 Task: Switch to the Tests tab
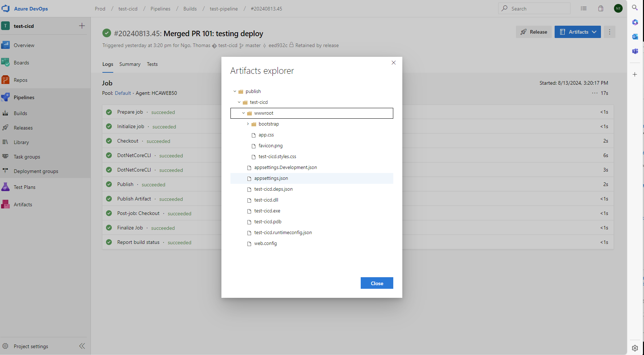pyautogui.click(x=152, y=64)
